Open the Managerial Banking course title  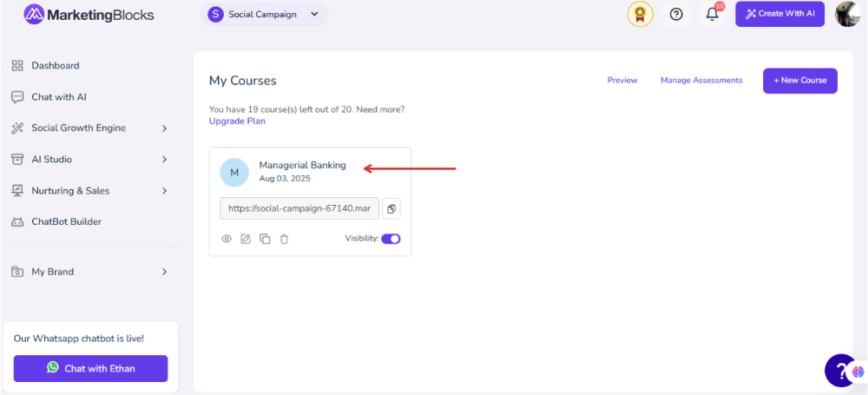(302, 165)
